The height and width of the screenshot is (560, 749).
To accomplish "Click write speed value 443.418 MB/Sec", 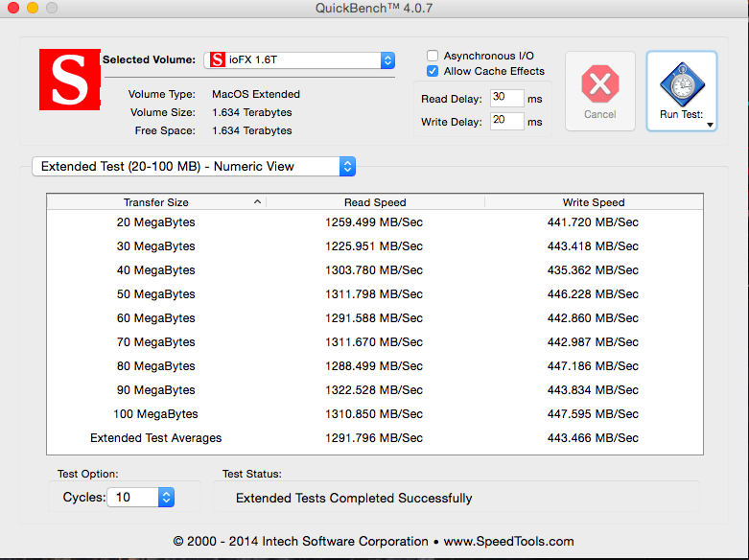I will (x=593, y=246).
